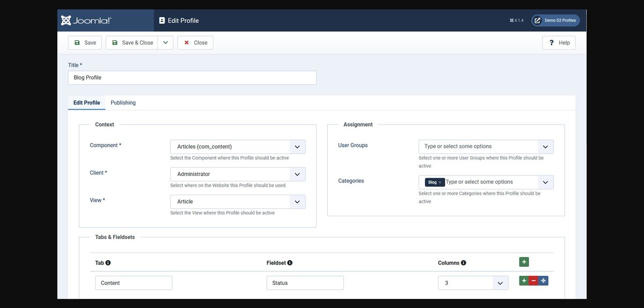This screenshot has width=644, height=308.
Task: Click the Component * label
Action: pos(105,145)
